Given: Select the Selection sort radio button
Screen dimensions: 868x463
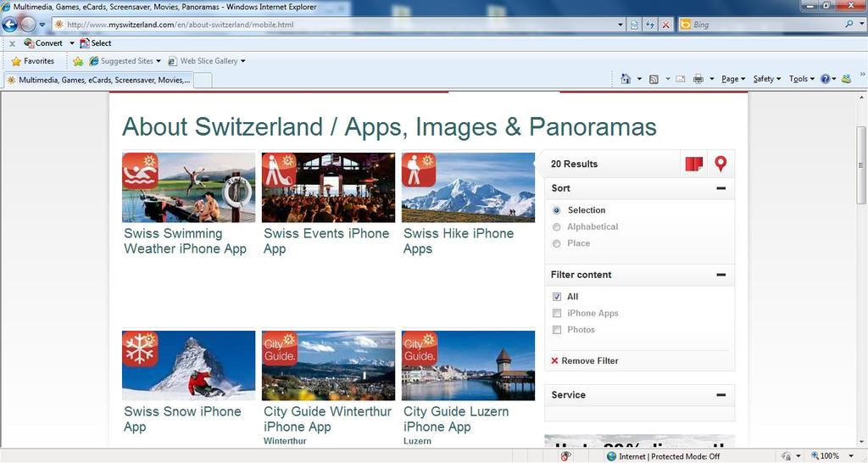Looking at the screenshot, I should pos(557,210).
